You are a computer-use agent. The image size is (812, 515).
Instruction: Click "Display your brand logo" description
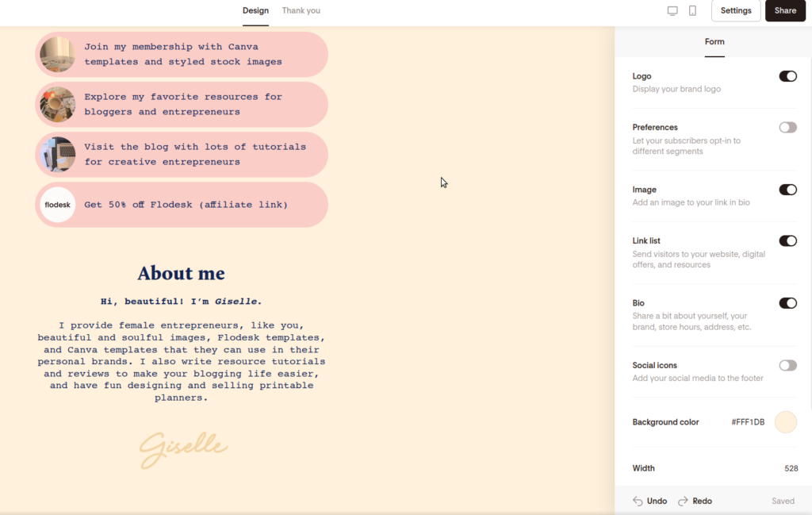pyautogui.click(x=676, y=89)
